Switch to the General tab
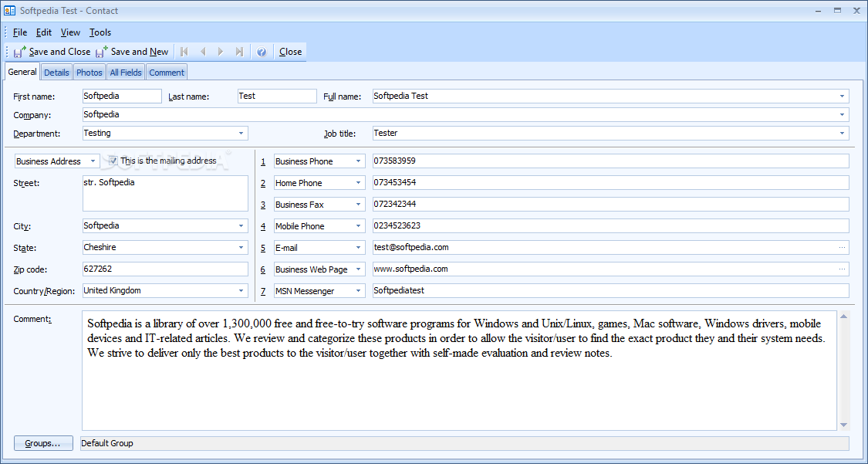The width and height of the screenshot is (868, 464). [22, 72]
